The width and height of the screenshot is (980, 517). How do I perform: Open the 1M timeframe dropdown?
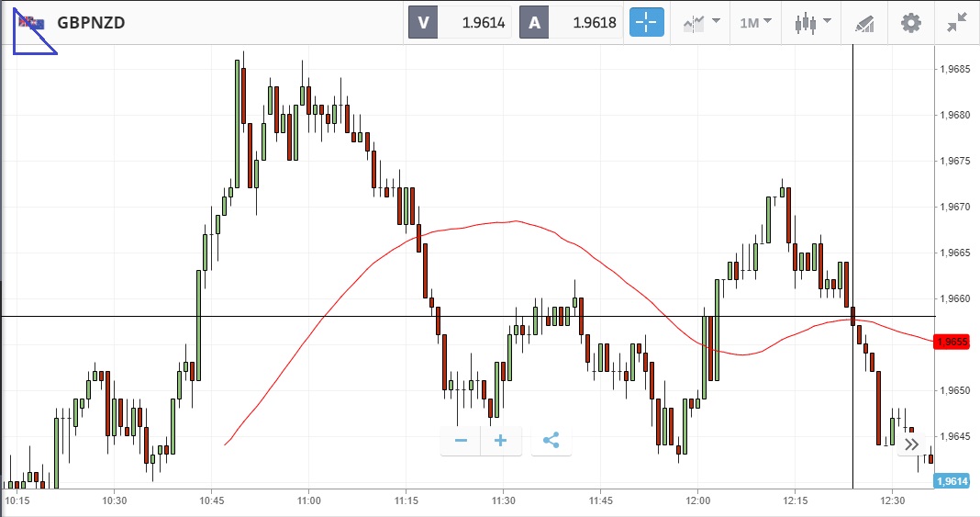click(x=756, y=23)
